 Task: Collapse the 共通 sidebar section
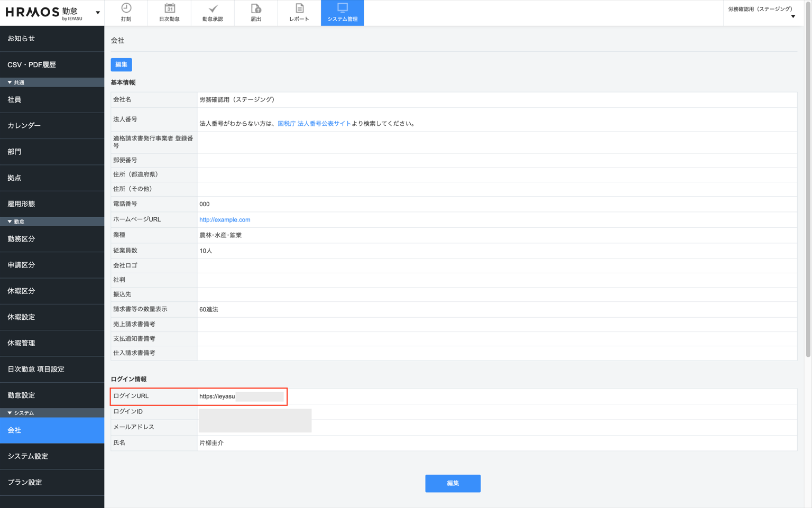click(10, 82)
